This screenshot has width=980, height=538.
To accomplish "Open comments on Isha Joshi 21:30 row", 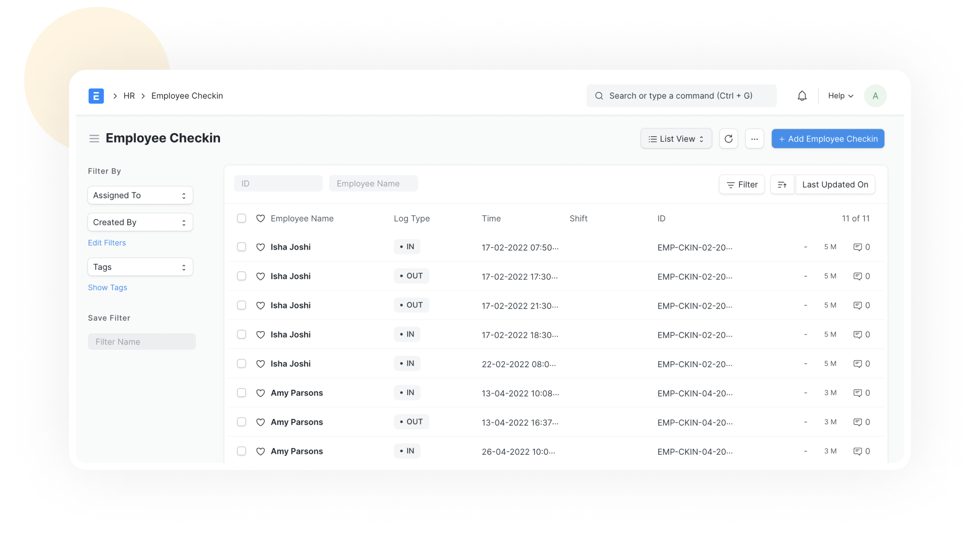I will coord(861,305).
